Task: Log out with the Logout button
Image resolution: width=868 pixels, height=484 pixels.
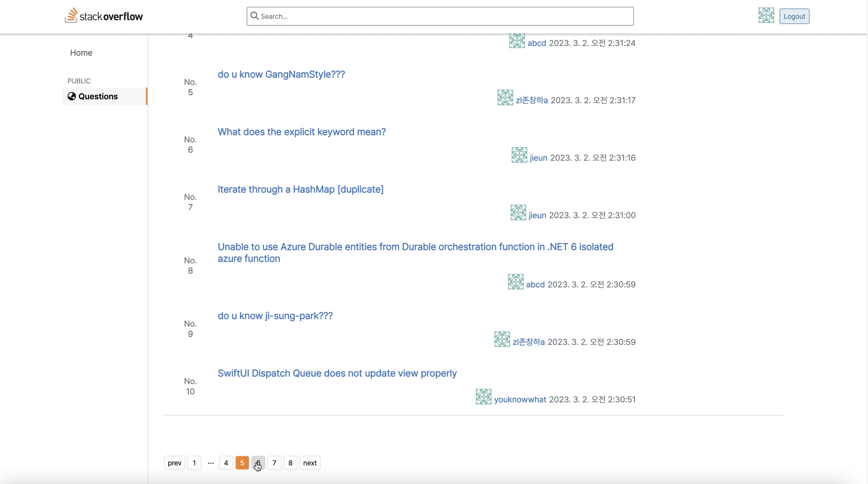Action: point(794,16)
